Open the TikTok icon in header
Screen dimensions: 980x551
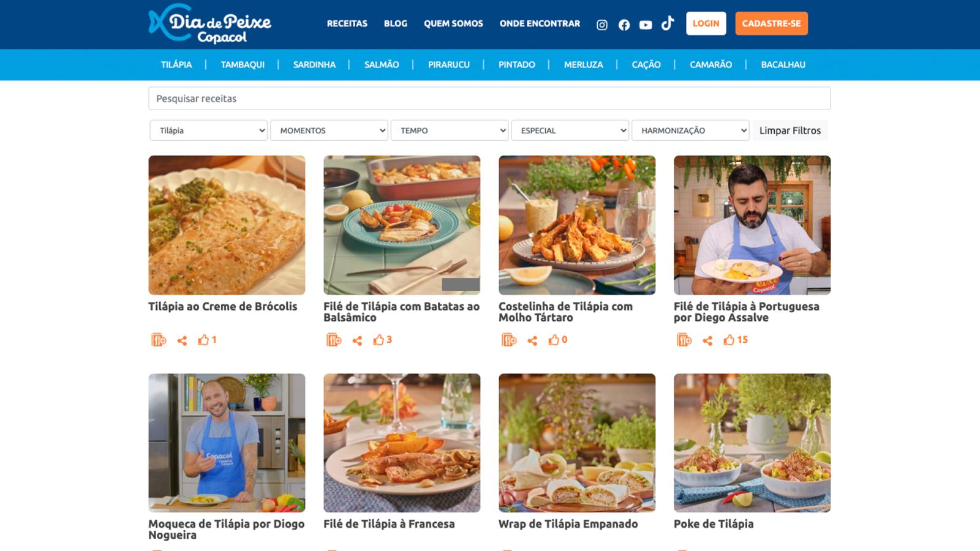(668, 23)
